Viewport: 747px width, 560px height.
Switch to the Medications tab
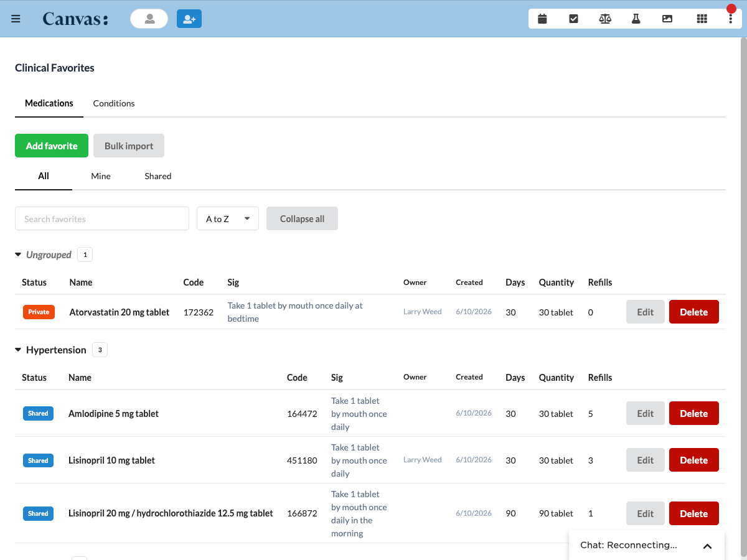tap(49, 103)
